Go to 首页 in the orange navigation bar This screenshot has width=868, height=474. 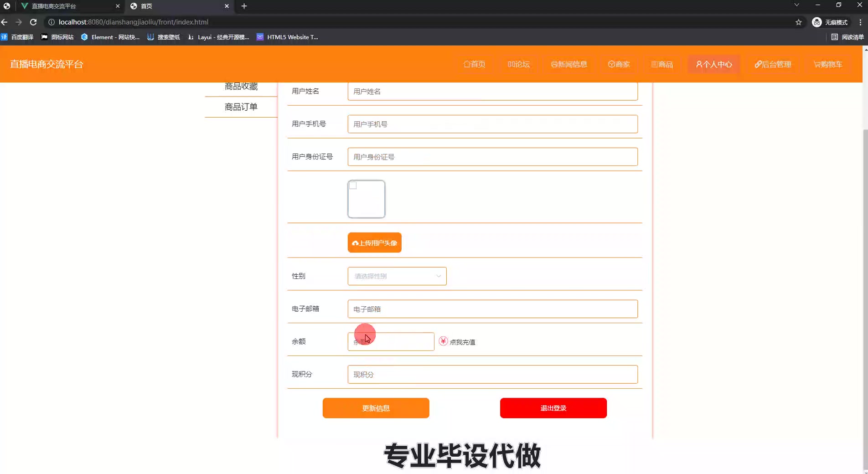point(474,64)
